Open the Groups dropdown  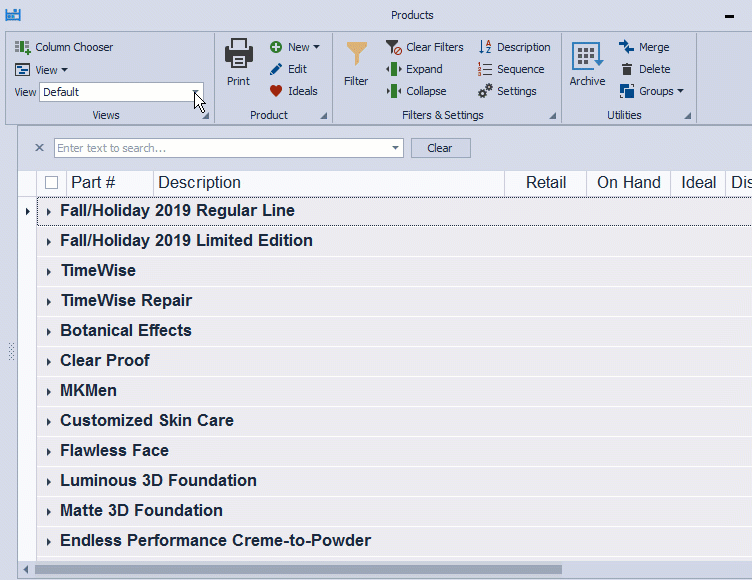651,91
